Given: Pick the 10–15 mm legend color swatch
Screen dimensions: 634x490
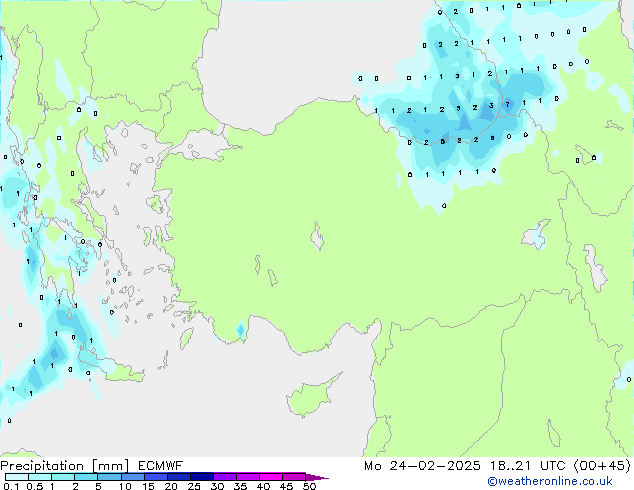Looking at the screenshot, I should click(x=132, y=477).
